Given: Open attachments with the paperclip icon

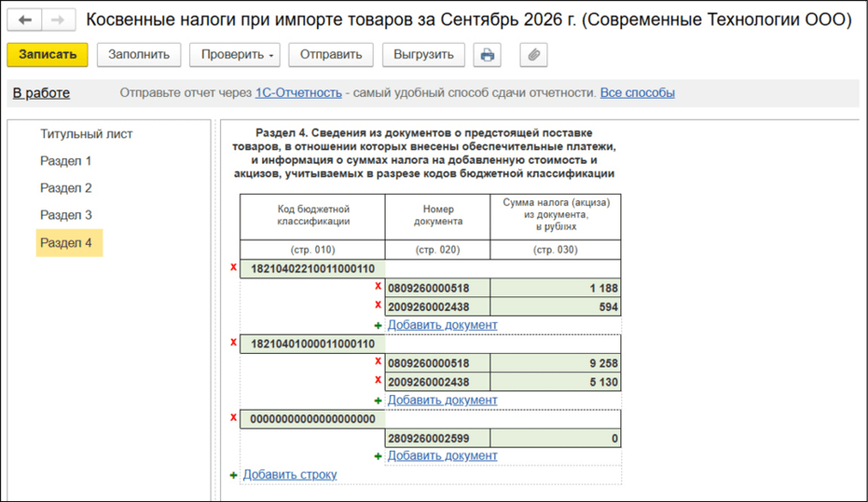Looking at the screenshot, I should tap(534, 55).
